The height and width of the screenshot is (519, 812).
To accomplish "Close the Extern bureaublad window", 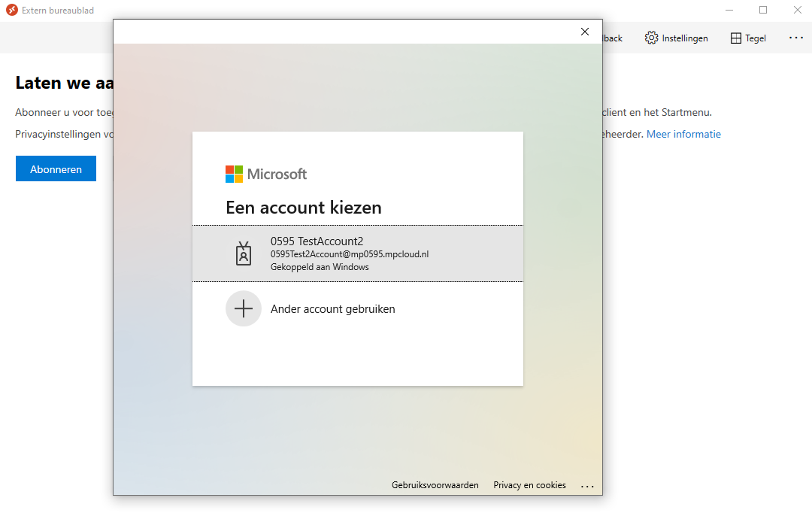I will (x=798, y=10).
